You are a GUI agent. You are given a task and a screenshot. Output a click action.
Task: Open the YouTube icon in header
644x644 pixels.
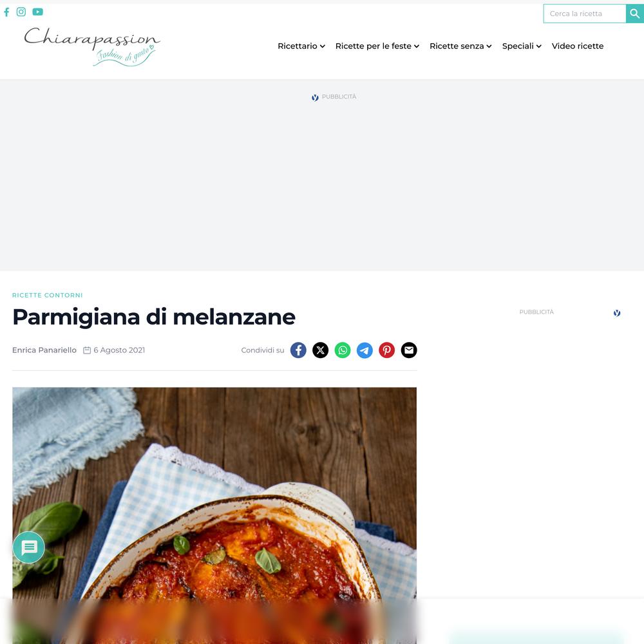[38, 12]
